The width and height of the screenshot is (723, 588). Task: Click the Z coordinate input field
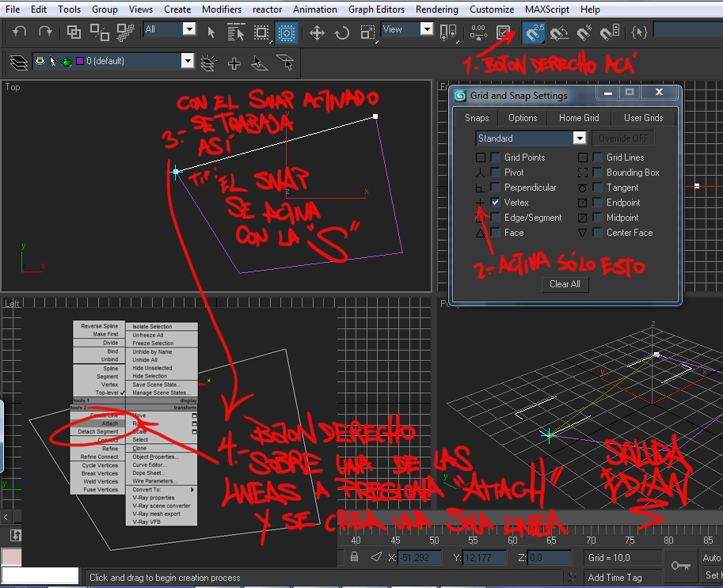tap(550, 558)
